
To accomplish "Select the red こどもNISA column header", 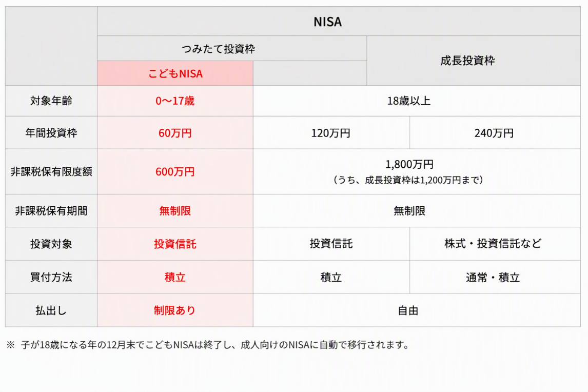I will coord(175,73).
